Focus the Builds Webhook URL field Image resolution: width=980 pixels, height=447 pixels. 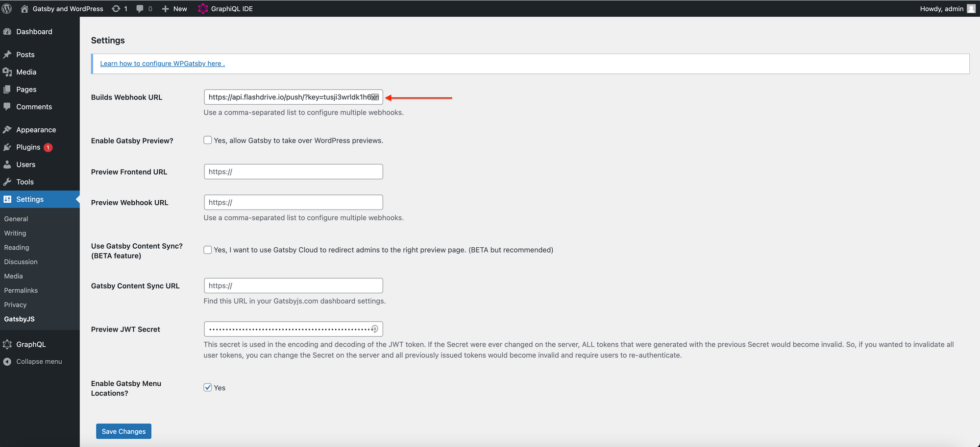coord(293,97)
